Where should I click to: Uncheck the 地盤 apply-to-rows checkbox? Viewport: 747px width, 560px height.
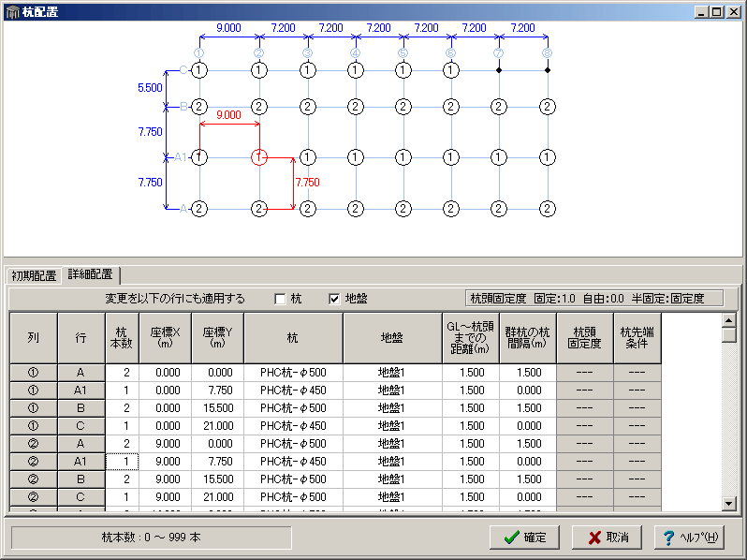point(334,299)
